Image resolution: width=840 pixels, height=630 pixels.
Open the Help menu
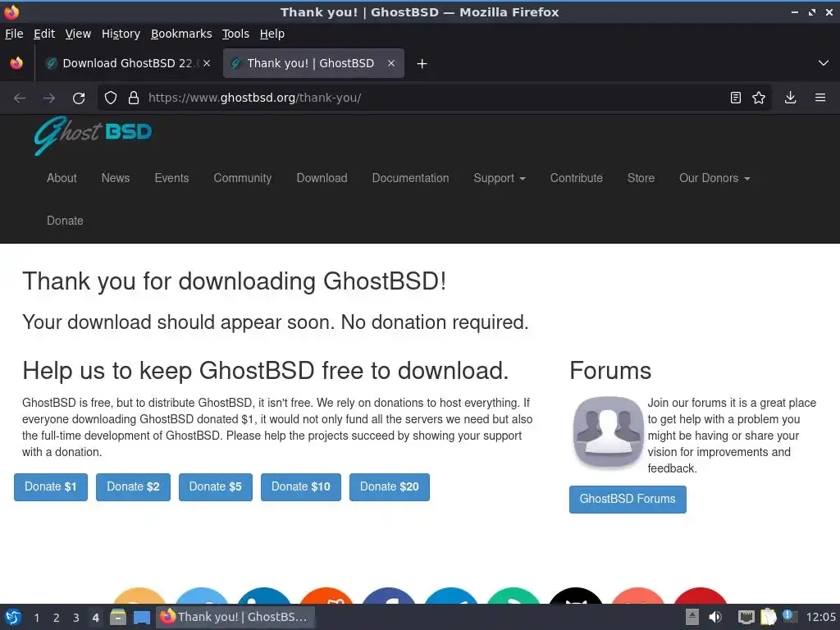(x=272, y=34)
